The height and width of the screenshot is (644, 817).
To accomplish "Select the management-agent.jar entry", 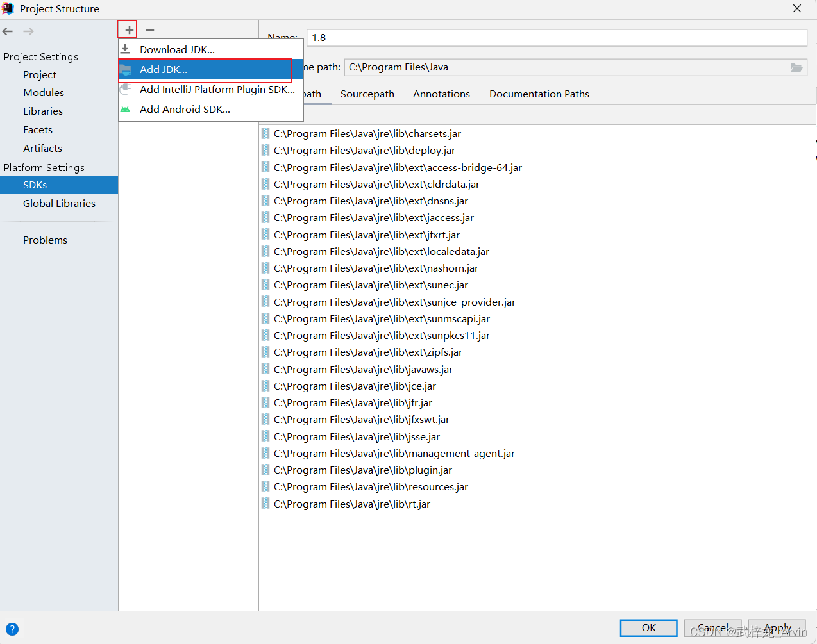I will coord(394,453).
